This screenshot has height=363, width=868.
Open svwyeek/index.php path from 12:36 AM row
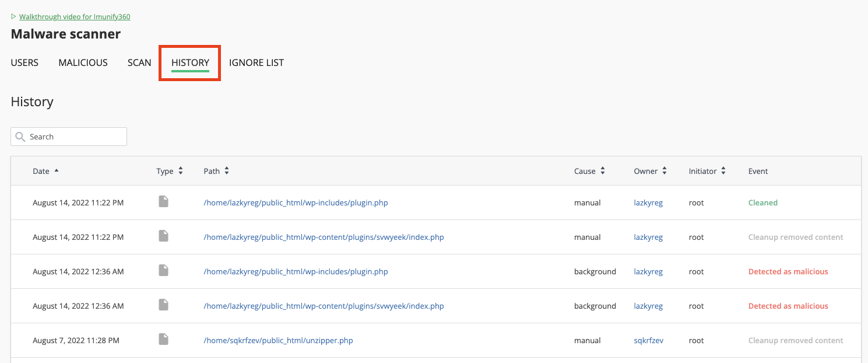[x=324, y=306]
